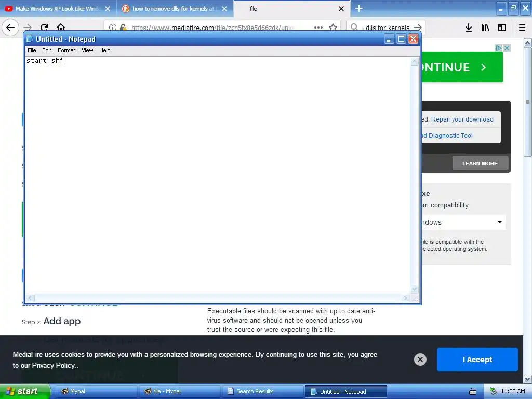Image resolution: width=532 pixels, height=399 pixels.
Task: Open Notepad Format menu
Action: [66, 50]
